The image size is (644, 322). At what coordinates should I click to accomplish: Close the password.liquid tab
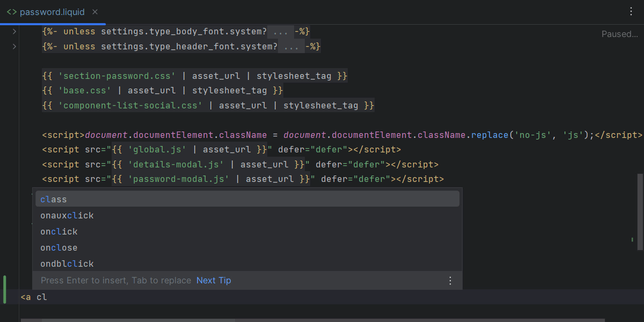click(x=95, y=12)
